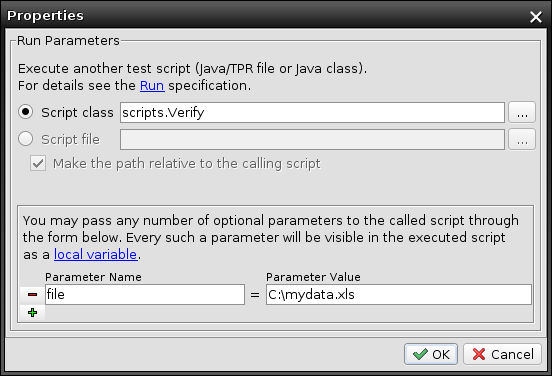Add a new parameter with the green plus icon
Image resolution: width=552 pixels, height=376 pixels.
point(32,313)
